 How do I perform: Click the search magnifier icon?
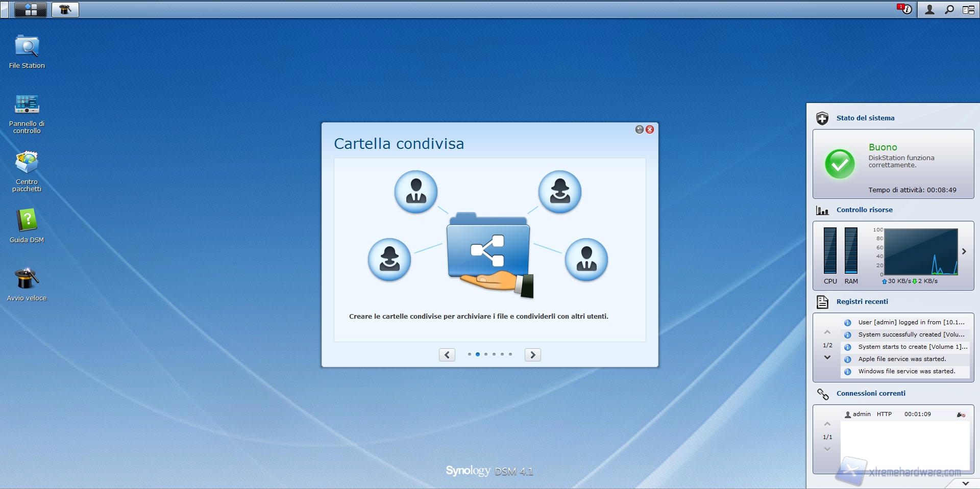949,9
